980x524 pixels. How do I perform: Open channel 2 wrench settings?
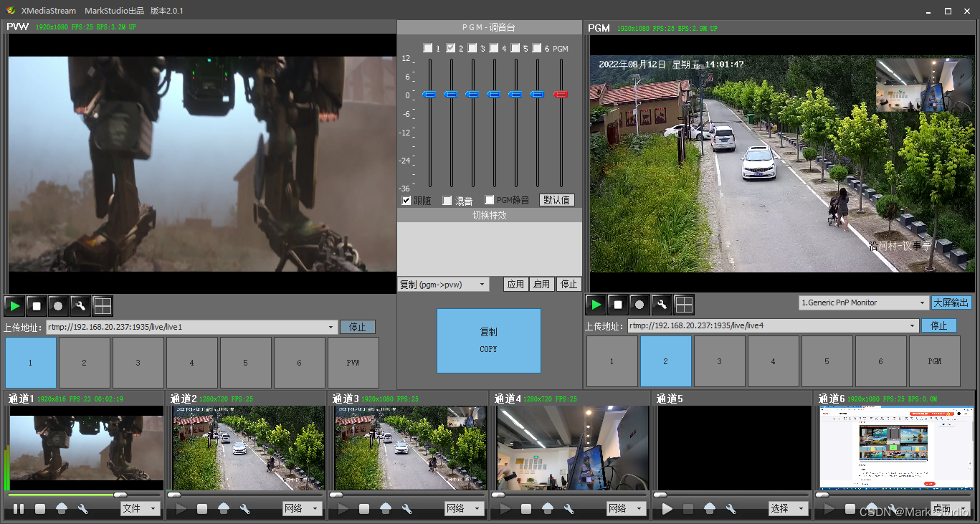pyautogui.click(x=245, y=509)
